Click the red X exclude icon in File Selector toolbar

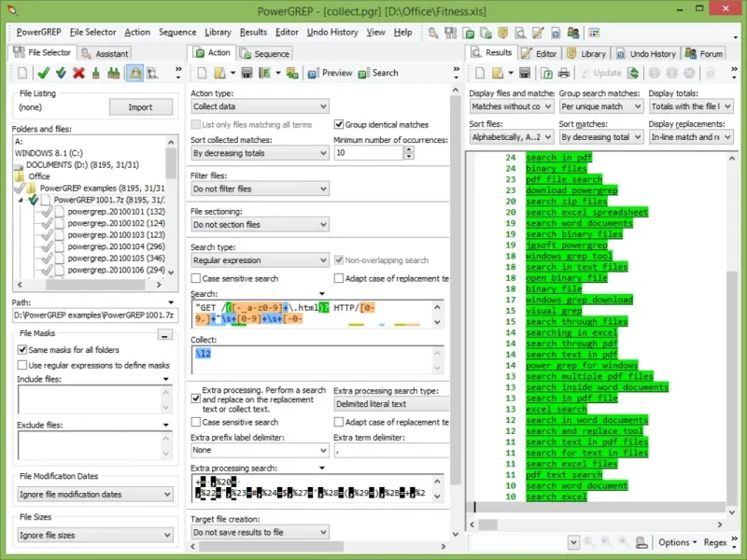tap(78, 73)
